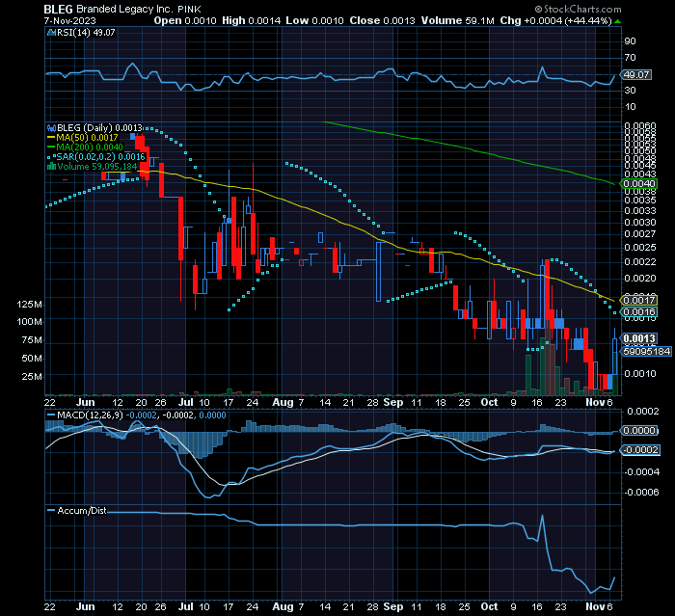Click the 90 RSI axis label
This screenshot has height=616, width=675.
pyautogui.click(x=630, y=40)
